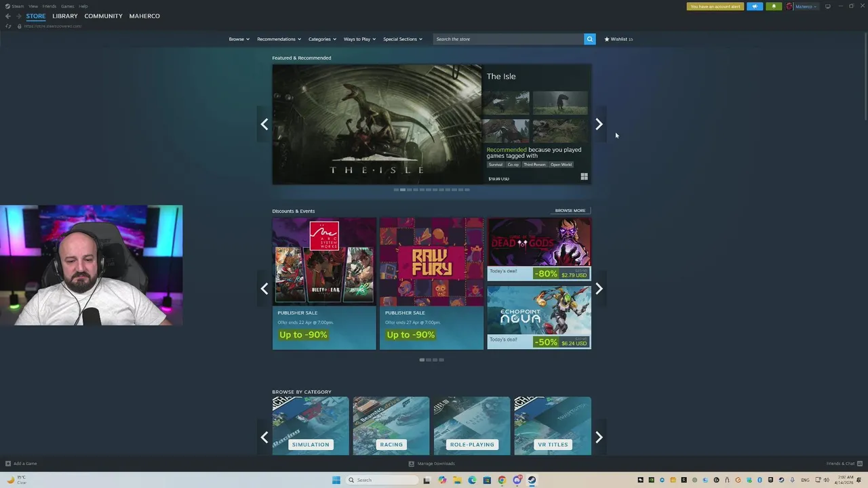The height and width of the screenshot is (488, 868).
Task: Click BROWSE MORE in Discounts & Events
Action: [570, 211]
